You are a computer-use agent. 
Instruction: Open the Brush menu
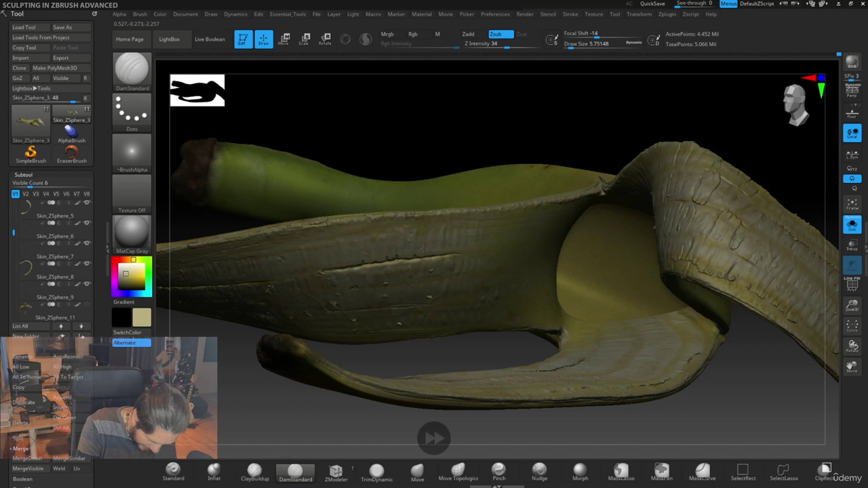(140, 14)
